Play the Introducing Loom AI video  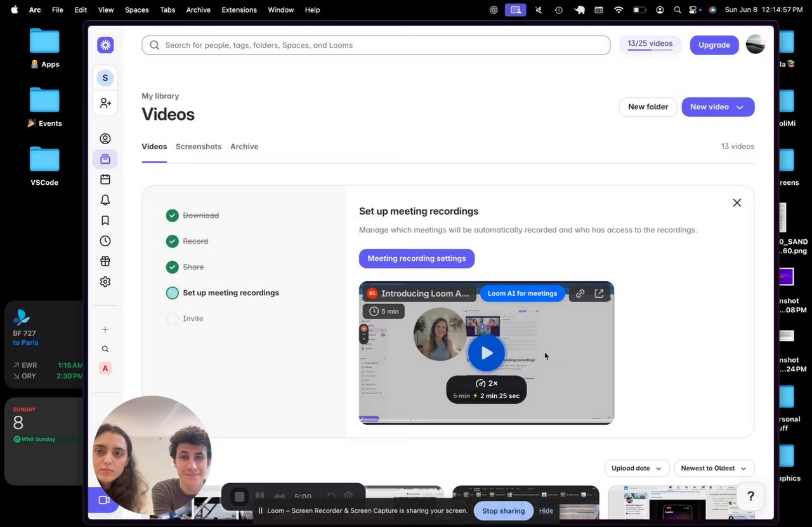(487, 353)
